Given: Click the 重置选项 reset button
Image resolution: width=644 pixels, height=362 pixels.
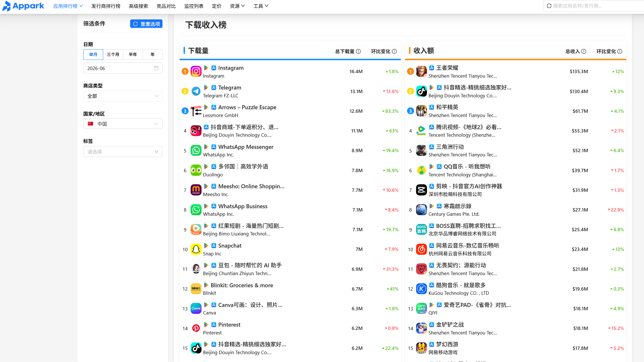Looking at the screenshot, I should tap(146, 24).
